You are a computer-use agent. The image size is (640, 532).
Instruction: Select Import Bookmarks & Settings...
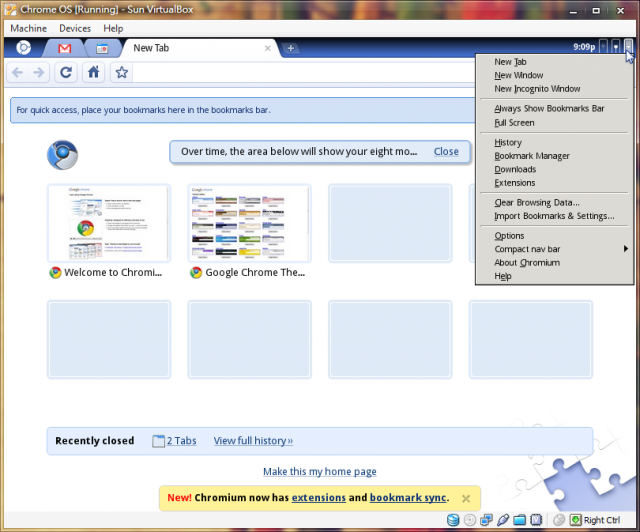coord(554,216)
